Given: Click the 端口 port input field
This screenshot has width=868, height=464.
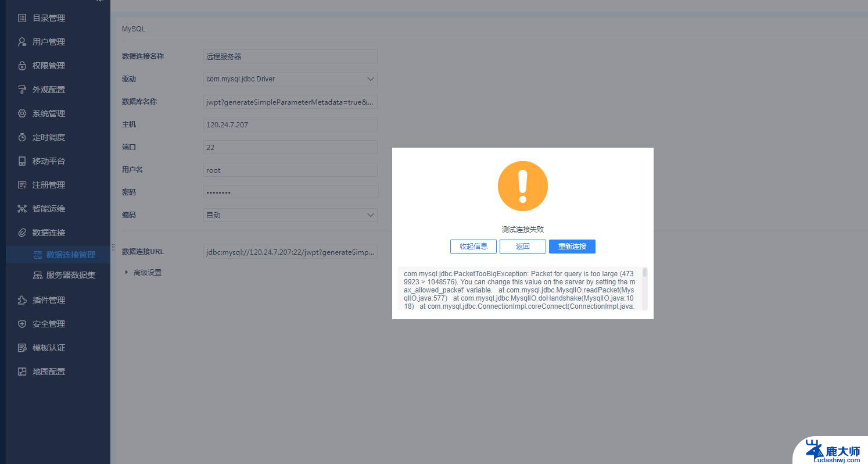Looking at the screenshot, I should pos(290,147).
